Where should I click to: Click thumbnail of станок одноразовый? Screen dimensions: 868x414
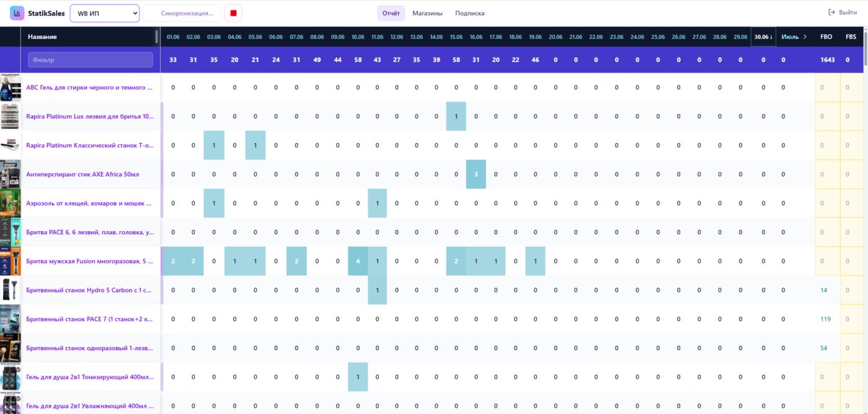[x=11, y=348]
